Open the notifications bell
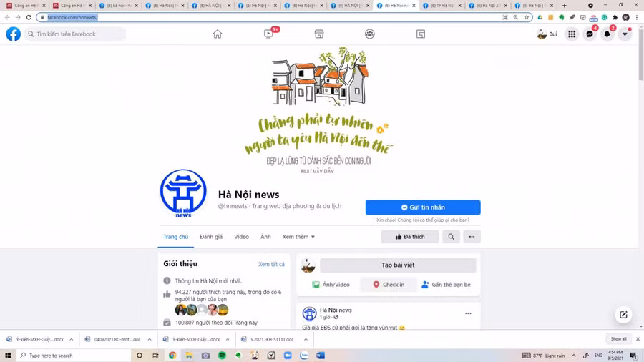The width and height of the screenshot is (644, 362). click(x=608, y=34)
